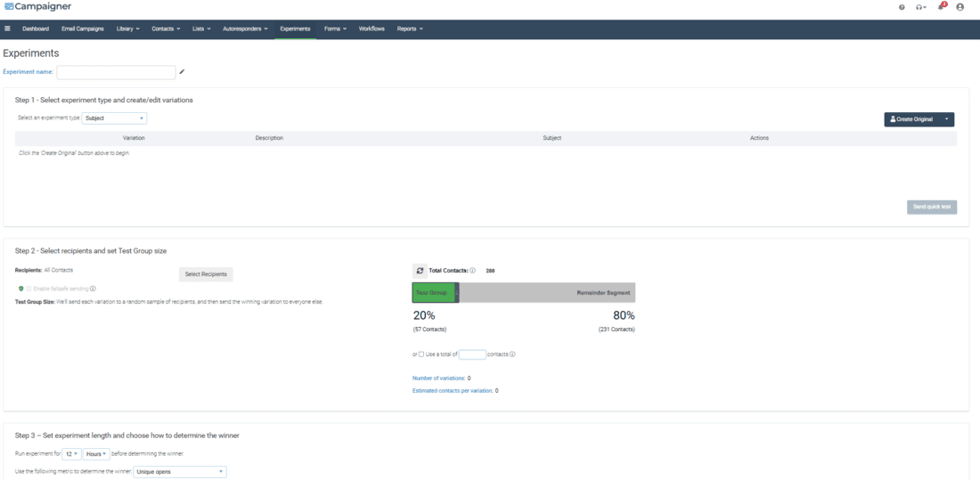Open the experiment type Subject dropdown

114,118
